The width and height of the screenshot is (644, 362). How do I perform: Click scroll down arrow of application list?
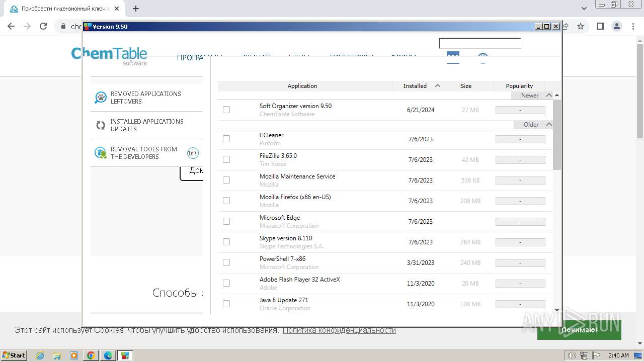pos(556,310)
